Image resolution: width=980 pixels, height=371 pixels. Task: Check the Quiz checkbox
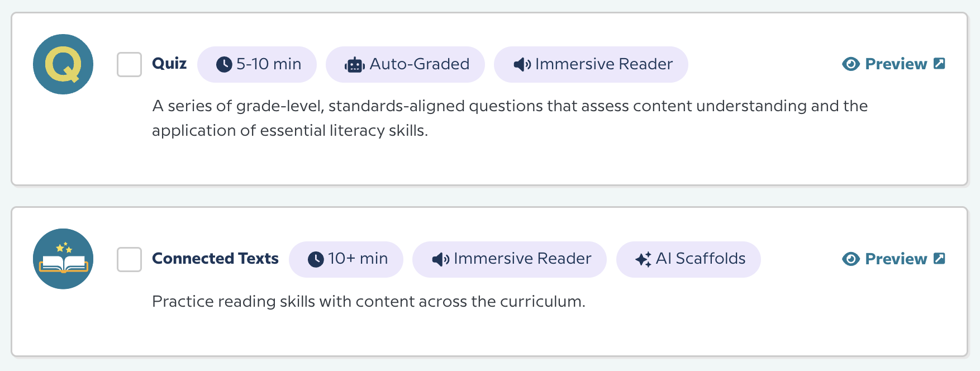click(x=129, y=65)
